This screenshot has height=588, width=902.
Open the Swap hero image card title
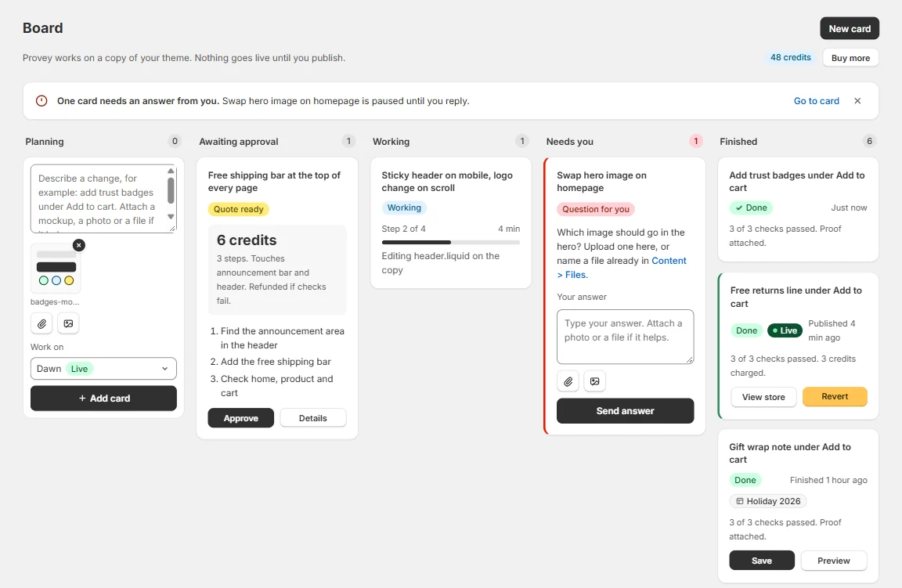(x=601, y=181)
